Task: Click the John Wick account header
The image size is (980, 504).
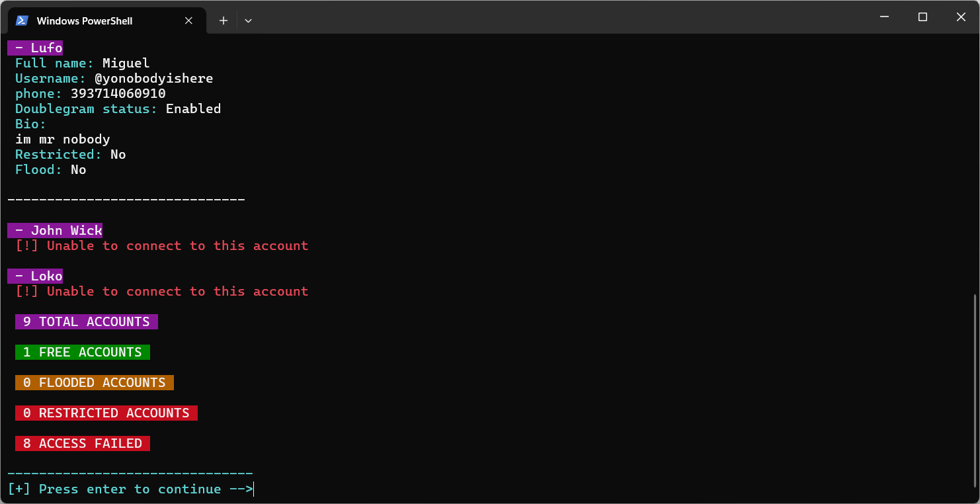Action: pos(56,231)
